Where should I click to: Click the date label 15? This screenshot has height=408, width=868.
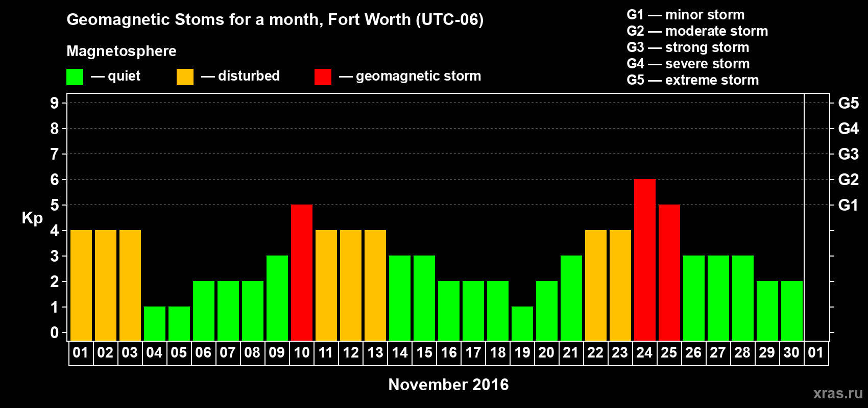(x=424, y=353)
